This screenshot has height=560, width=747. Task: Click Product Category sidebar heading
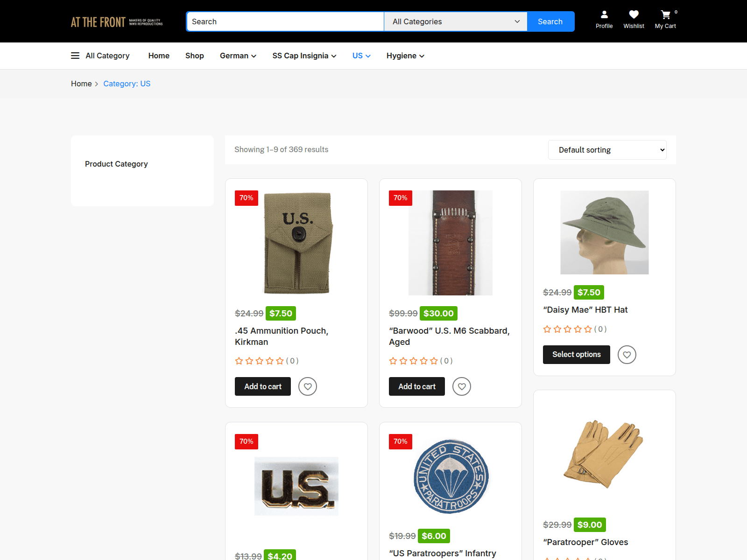point(116,164)
